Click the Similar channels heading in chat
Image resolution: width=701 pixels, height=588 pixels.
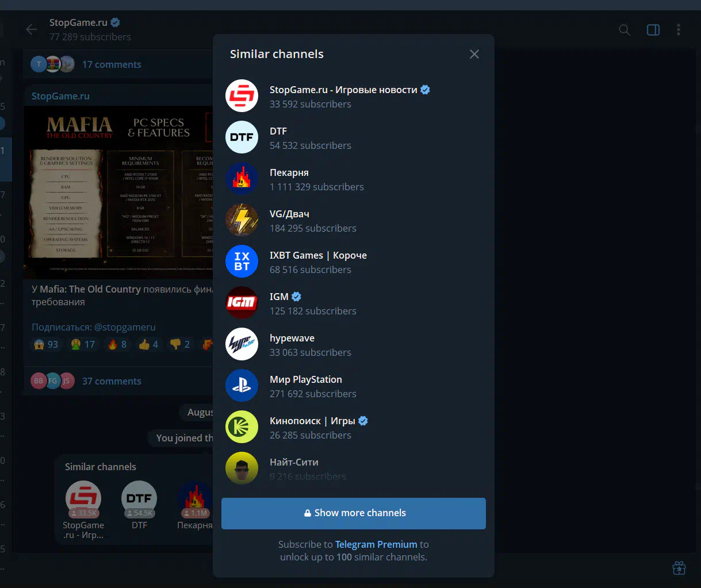click(101, 467)
